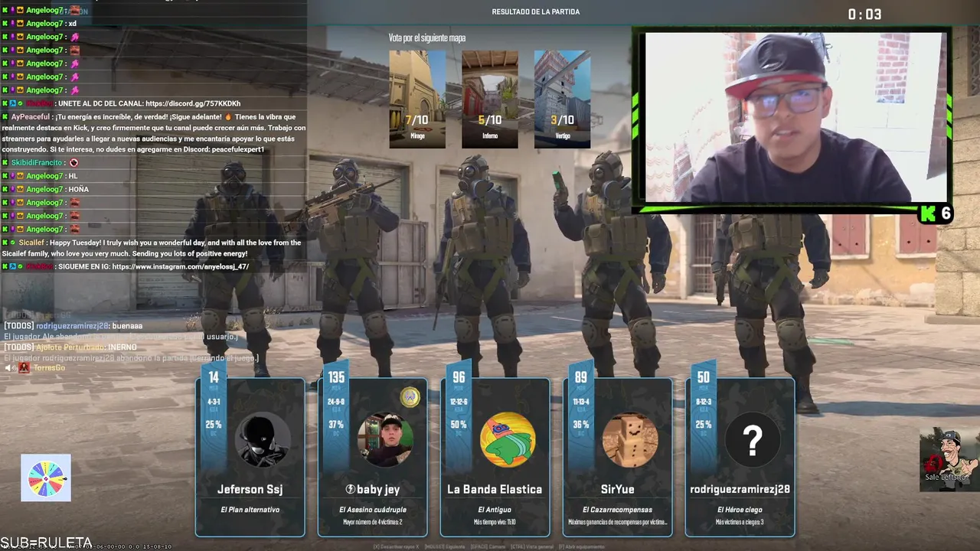980x551 pixels.
Task: Click the 135 score on baby jey's card
Action: (x=336, y=377)
